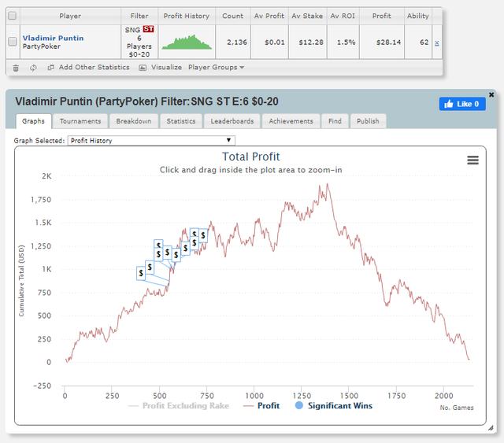Toggle the header select-all checkbox
The image size is (504, 443).
click(13, 16)
